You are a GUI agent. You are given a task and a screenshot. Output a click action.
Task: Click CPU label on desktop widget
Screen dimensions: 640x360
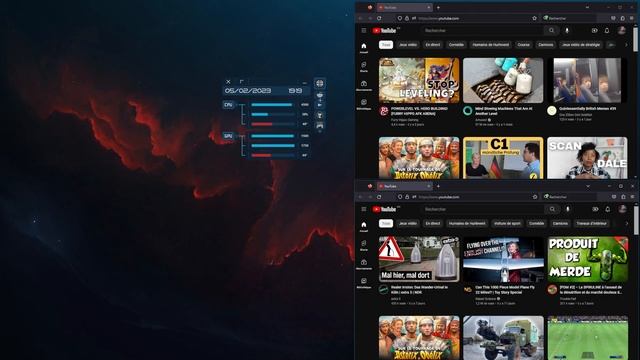click(228, 105)
